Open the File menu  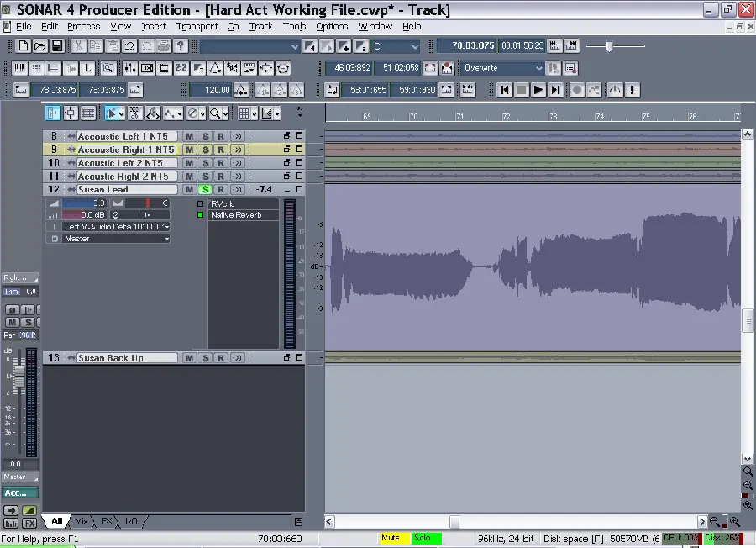tap(24, 27)
